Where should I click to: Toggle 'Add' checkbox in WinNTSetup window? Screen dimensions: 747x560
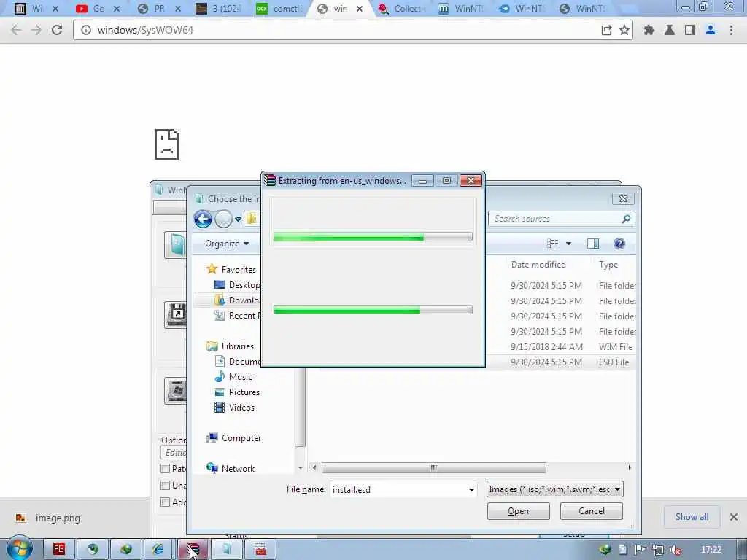[x=166, y=502]
